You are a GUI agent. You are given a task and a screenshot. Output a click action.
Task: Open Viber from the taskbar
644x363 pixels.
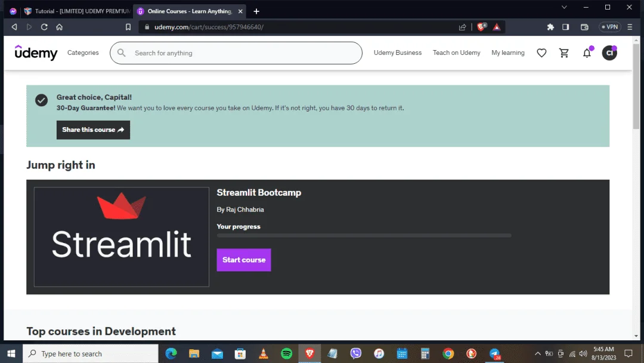(355, 353)
